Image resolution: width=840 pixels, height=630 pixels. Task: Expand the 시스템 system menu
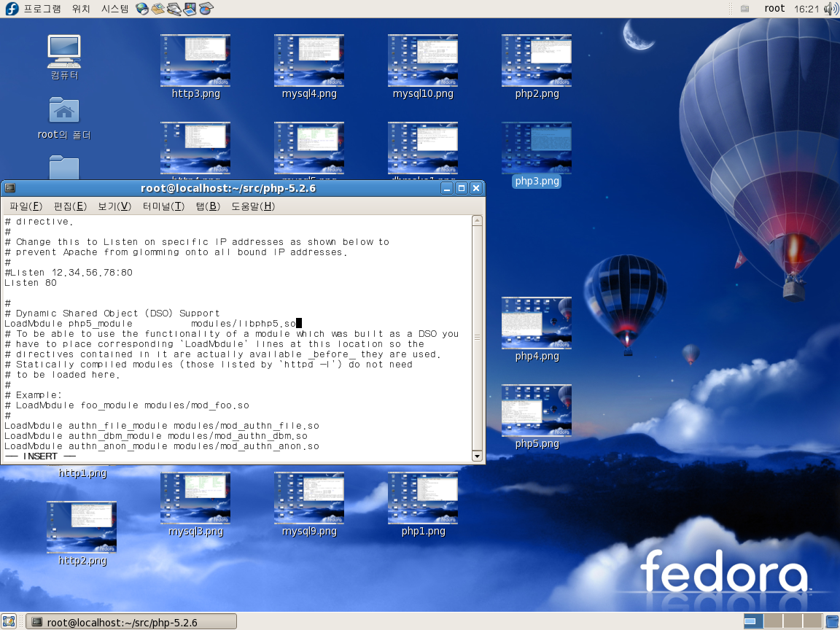tap(114, 9)
